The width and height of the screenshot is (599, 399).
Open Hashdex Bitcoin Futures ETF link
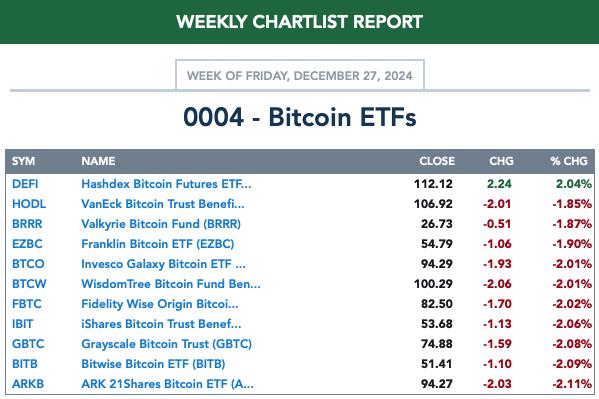[x=166, y=184]
